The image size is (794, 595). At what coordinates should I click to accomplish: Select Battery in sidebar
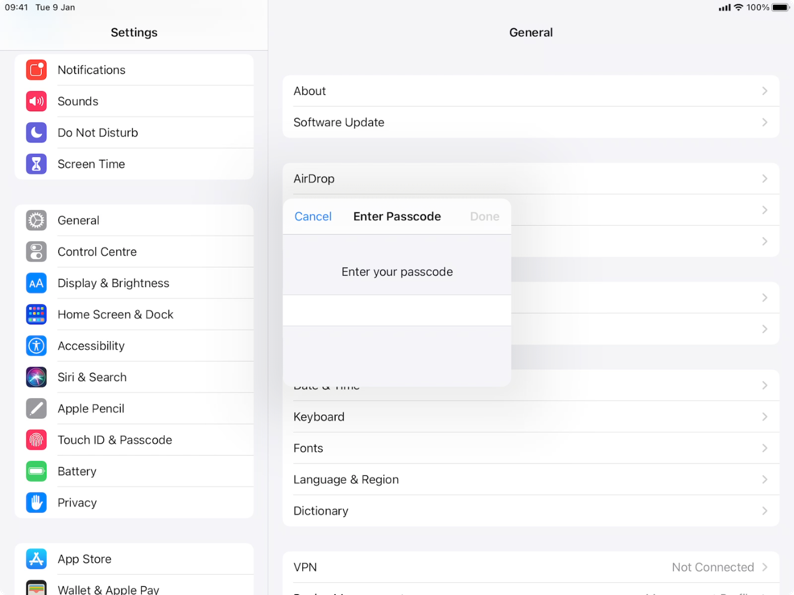click(x=134, y=471)
